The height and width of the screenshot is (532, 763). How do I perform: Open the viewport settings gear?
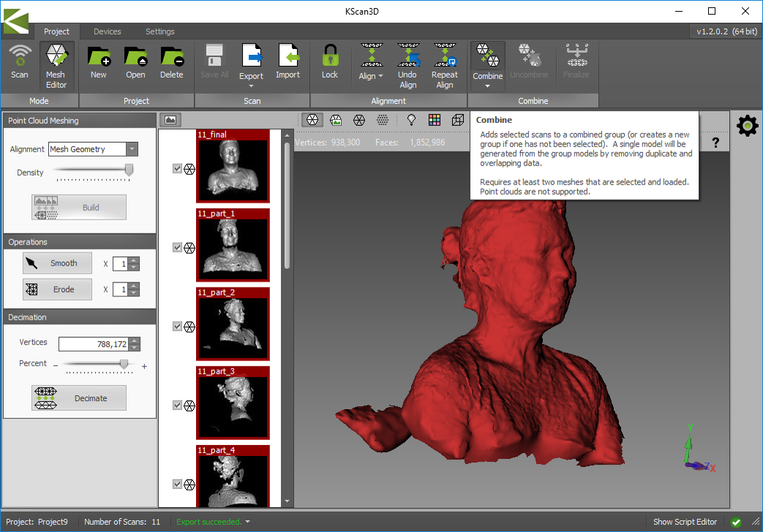tap(747, 126)
